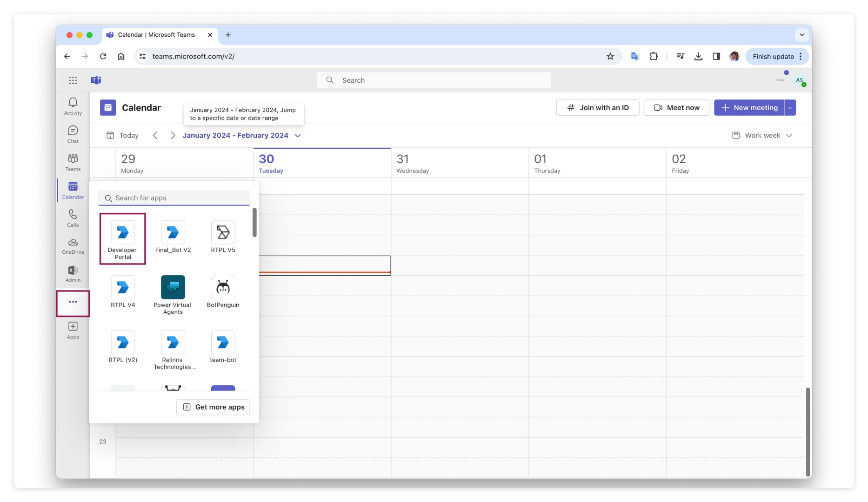Switch to the Calendar tab in sidebar

pos(73,190)
